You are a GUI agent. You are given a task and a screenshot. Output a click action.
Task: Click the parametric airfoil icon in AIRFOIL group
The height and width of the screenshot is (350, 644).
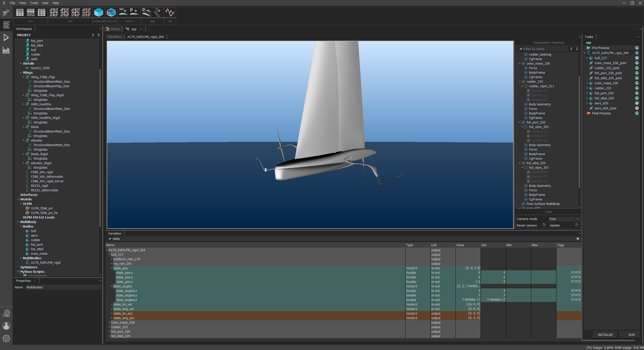[134, 12]
